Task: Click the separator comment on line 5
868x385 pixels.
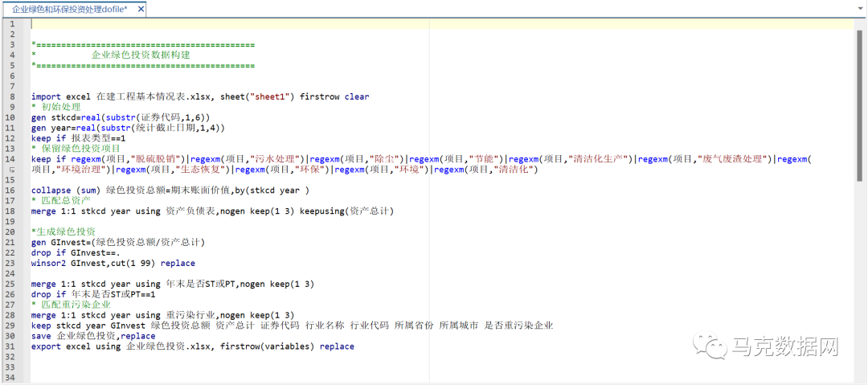Action: pos(143,65)
